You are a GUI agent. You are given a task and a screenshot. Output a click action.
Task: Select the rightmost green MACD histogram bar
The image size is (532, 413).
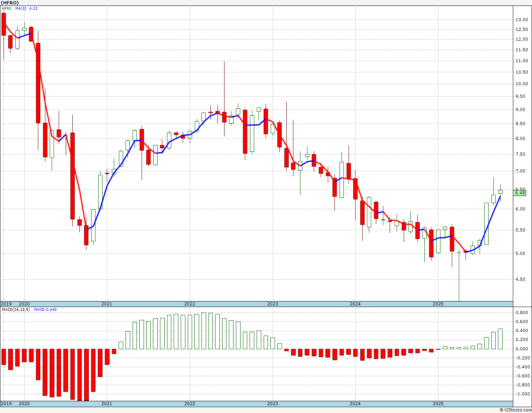coord(500,339)
